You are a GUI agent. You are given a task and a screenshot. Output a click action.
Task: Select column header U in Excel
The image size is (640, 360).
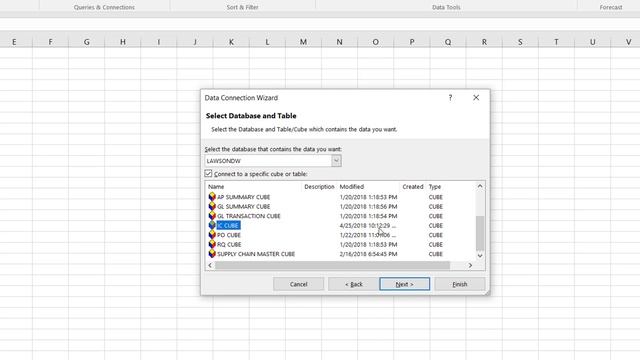592,42
